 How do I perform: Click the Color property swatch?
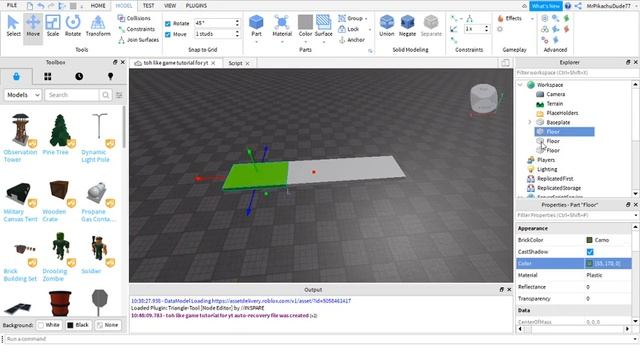(589, 264)
